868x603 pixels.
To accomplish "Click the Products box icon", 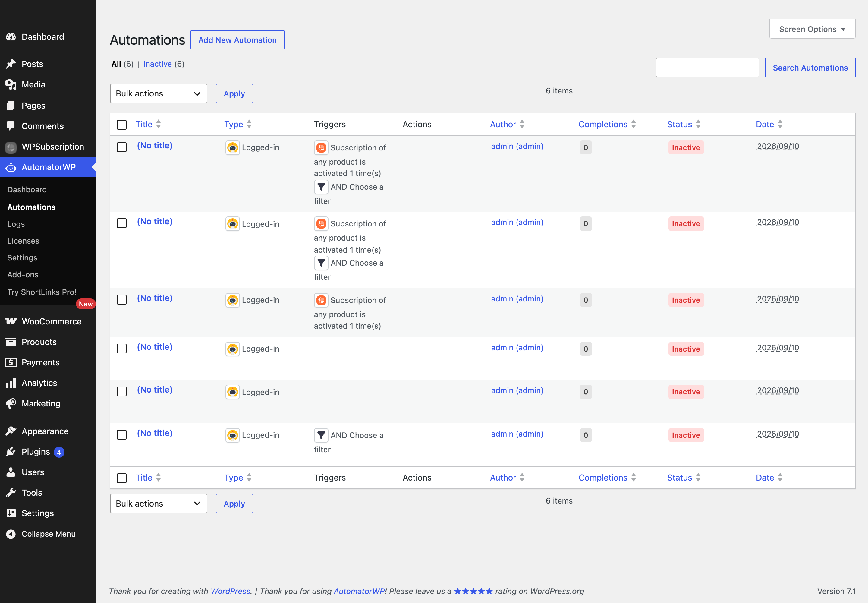I will [x=11, y=342].
